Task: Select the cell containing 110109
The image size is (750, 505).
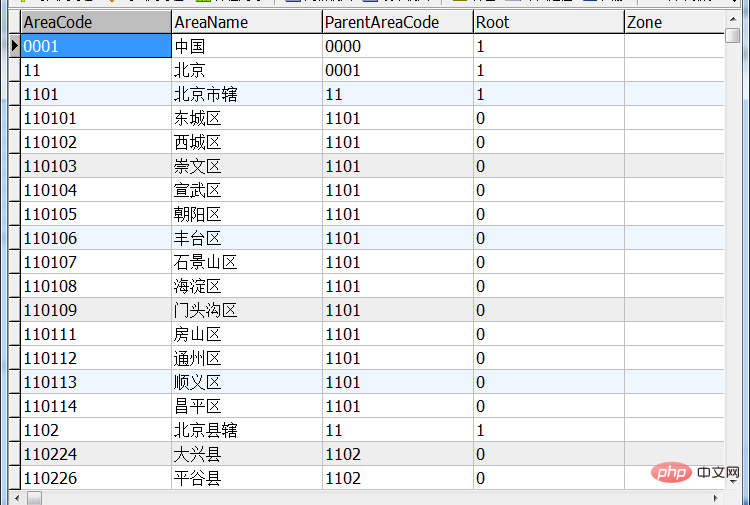Action: point(96,310)
